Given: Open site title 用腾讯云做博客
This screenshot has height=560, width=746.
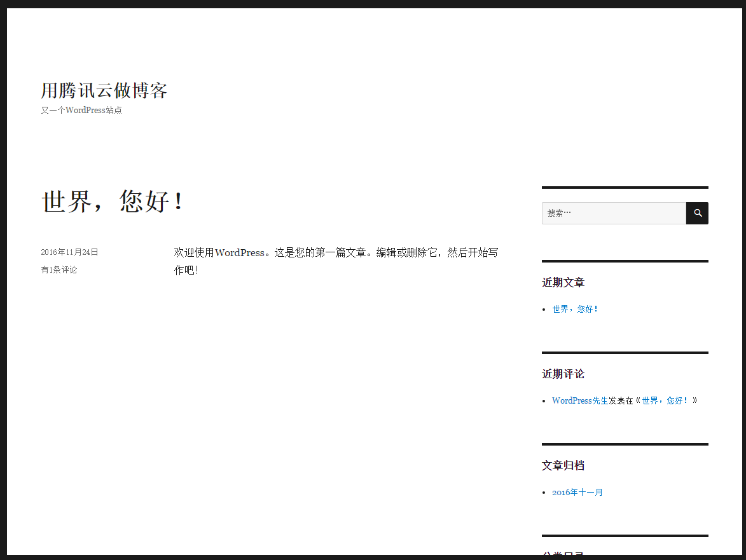Looking at the screenshot, I should [104, 90].
